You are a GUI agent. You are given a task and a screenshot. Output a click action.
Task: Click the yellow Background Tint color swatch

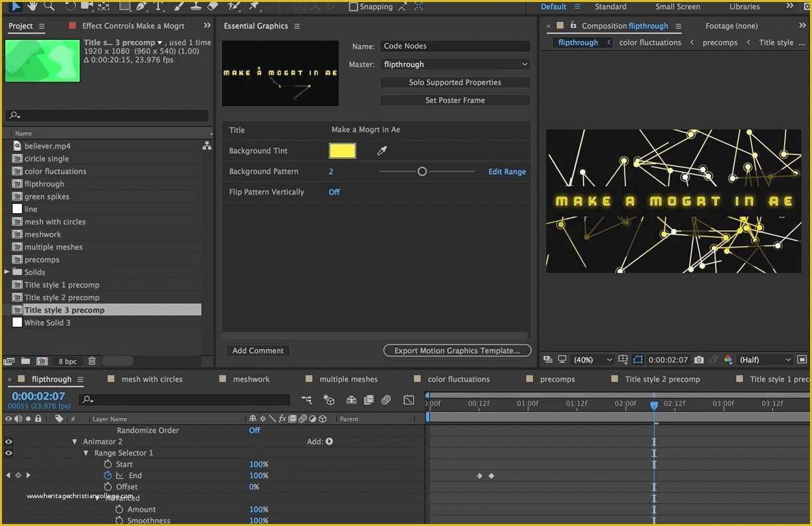342,151
